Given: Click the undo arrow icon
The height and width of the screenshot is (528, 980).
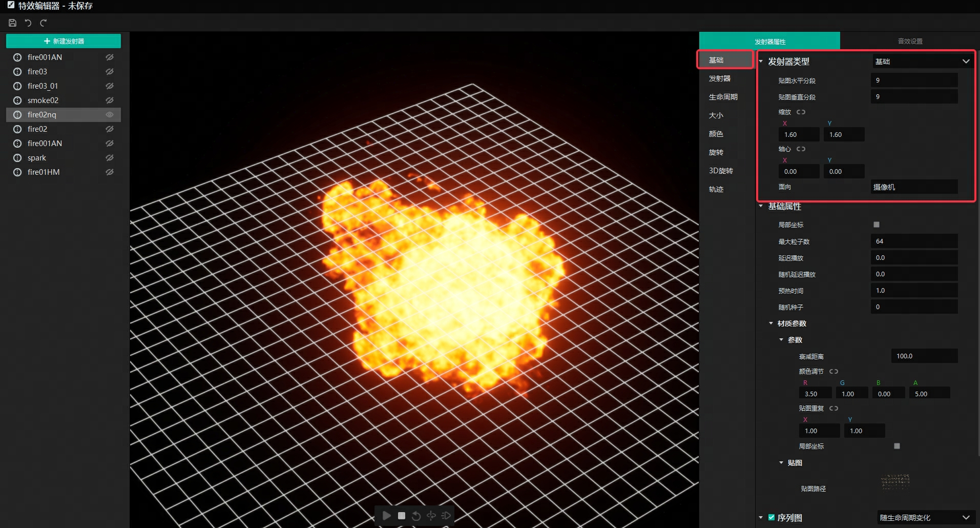Looking at the screenshot, I should click(x=28, y=23).
